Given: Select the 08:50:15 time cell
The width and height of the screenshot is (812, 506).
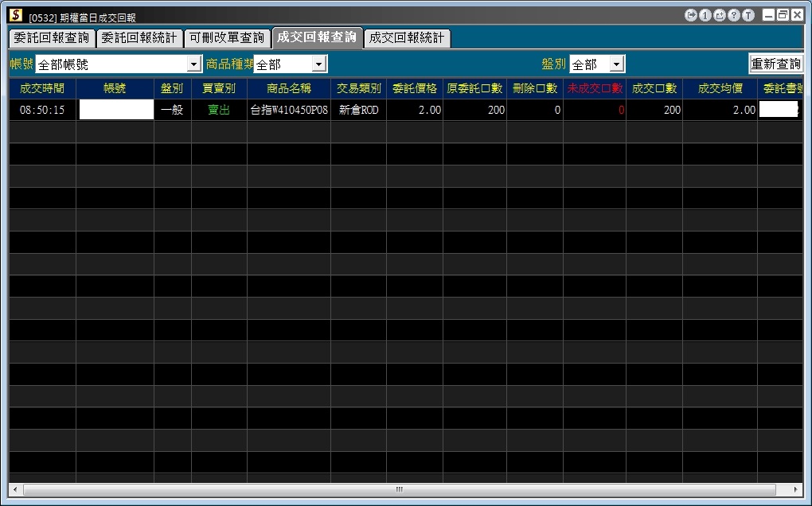Looking at the screenshot, I should point(42,110).
